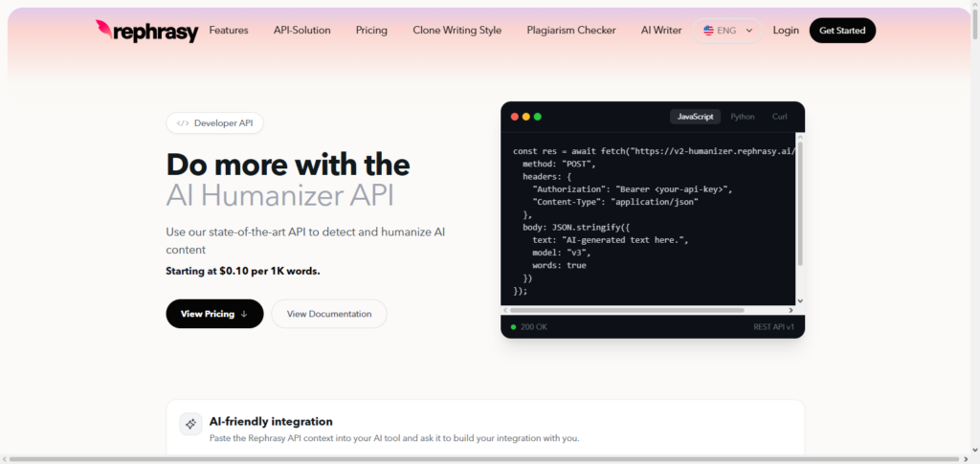Screen dimensions: 980x464
Task: Click the Login link
Action: [786, 30]
